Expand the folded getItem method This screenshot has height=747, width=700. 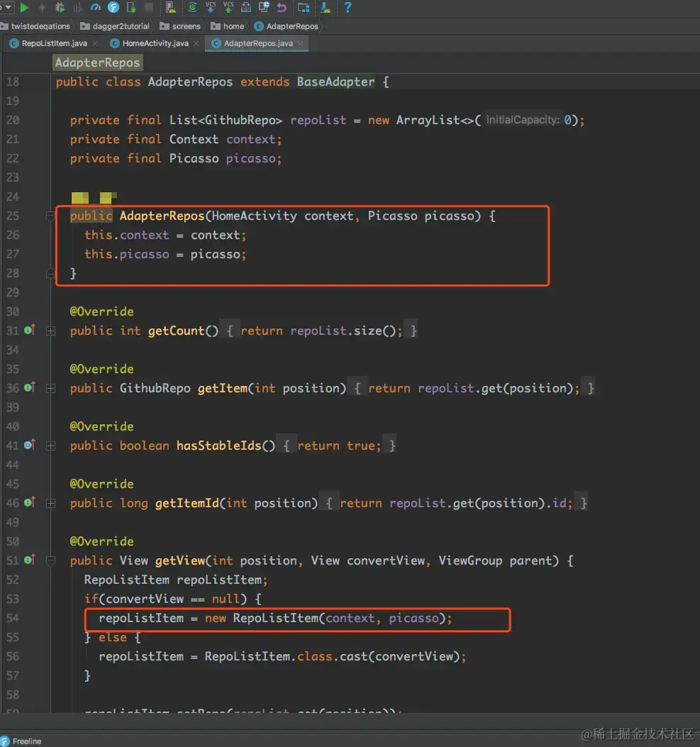coord(50,388)
